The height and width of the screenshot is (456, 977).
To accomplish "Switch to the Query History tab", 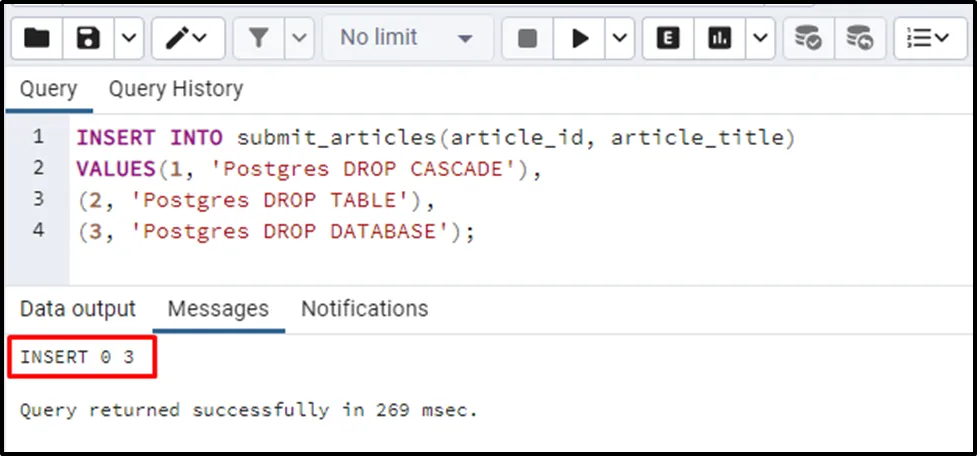I will [175, 89].
